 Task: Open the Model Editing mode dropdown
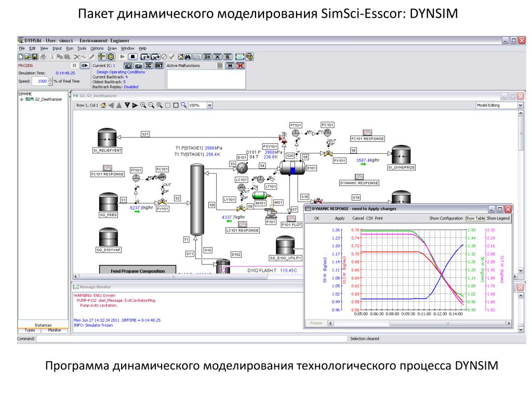tap(520, 105)
